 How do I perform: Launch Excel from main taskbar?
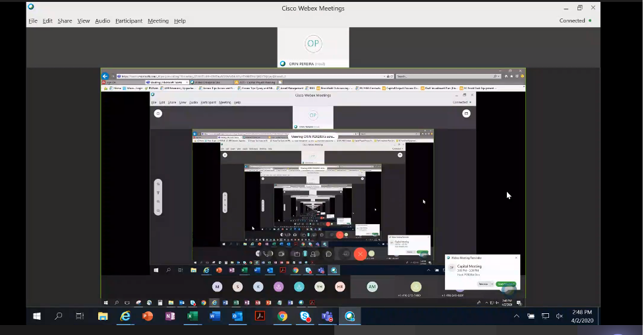(x=192, y=316)
